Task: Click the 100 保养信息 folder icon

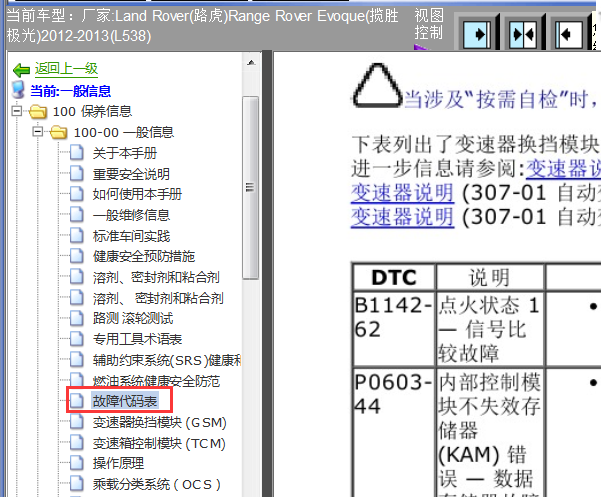Action: click(x=38, y=112)
